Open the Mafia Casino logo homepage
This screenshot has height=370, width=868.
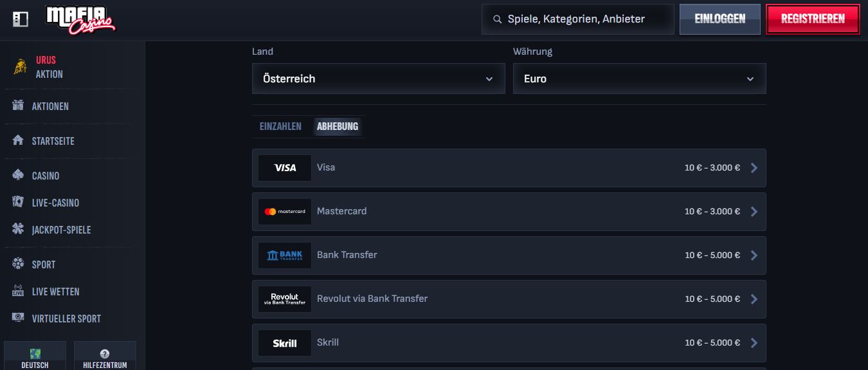[80, 19]
